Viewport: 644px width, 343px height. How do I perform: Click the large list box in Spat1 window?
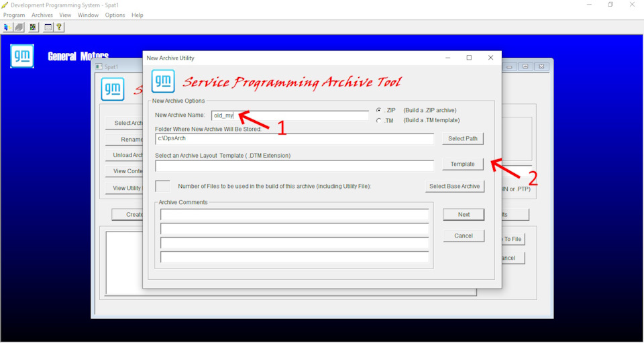pyautogui.click(x=125, y=263)
